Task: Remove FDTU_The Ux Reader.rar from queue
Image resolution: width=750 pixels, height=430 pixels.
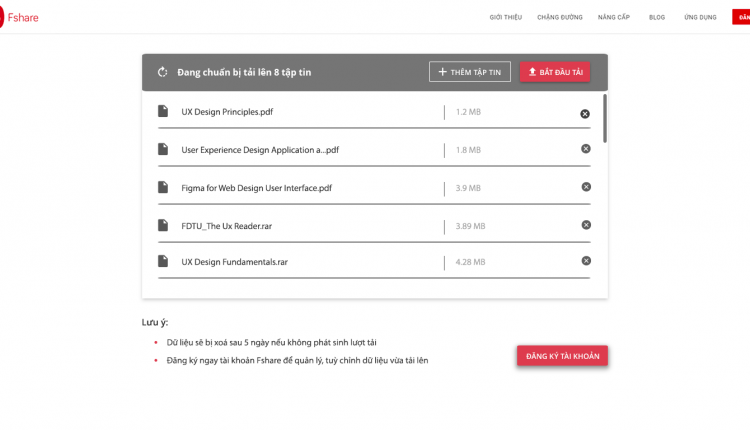Action: coord(586,225)
